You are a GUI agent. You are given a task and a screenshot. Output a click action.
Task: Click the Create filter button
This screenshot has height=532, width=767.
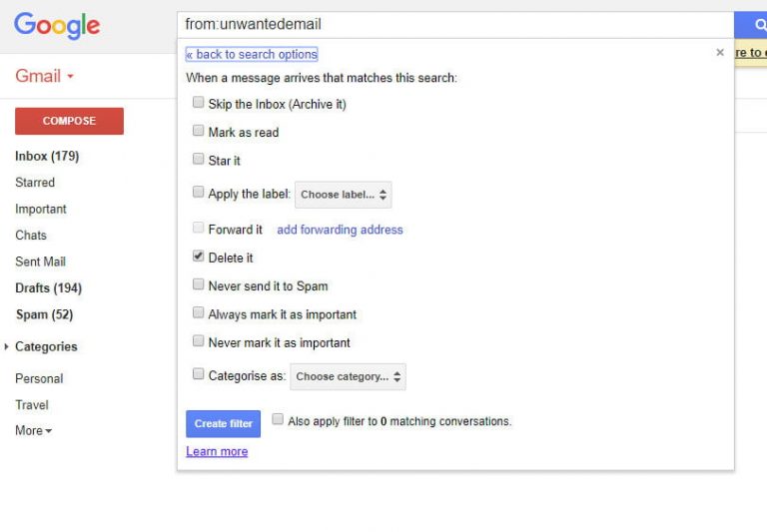click(x=223, y=423)
